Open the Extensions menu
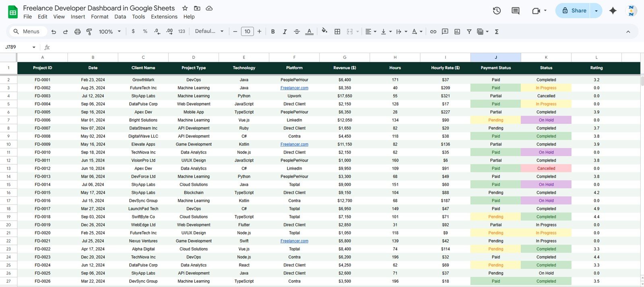Viewport: 644px width, 287px height. (x=164, y=17)
